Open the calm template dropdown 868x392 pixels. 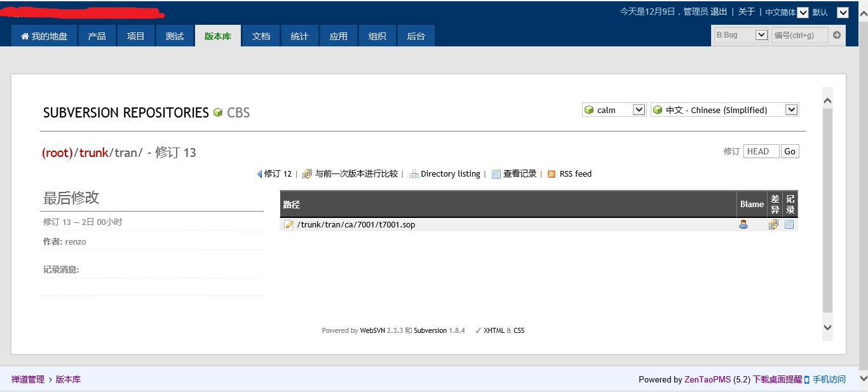[614, 110]
